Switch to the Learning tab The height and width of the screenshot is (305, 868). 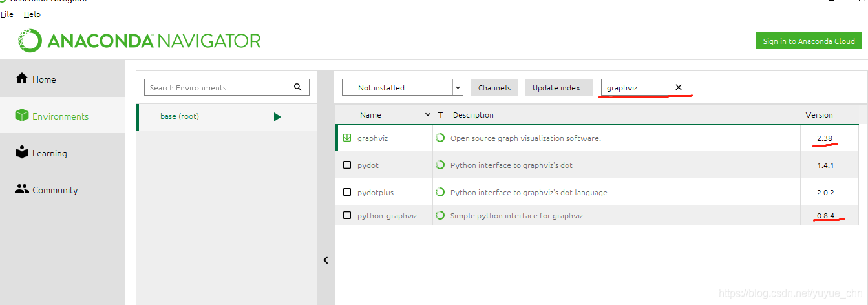(63, 152)
